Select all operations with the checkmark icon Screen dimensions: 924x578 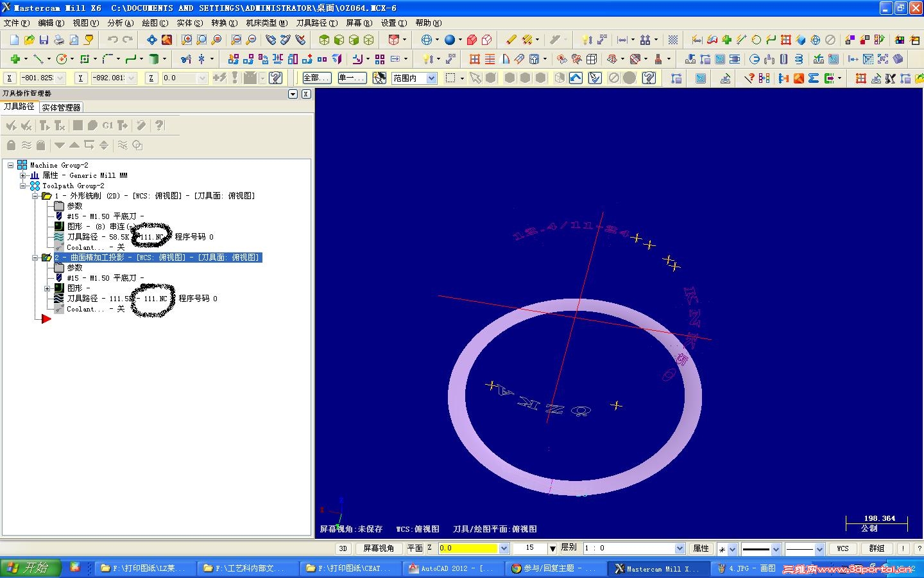pyautogui.click(x=11, y=125)
